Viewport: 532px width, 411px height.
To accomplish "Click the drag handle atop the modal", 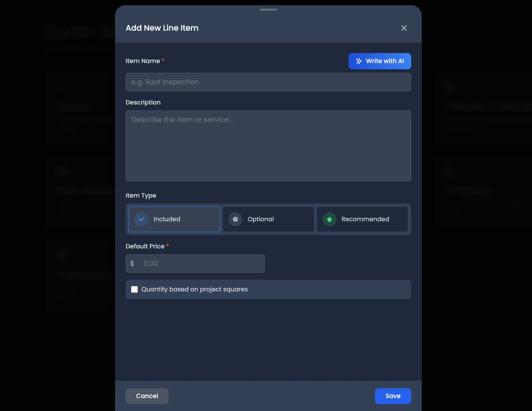I will (268, 9).
